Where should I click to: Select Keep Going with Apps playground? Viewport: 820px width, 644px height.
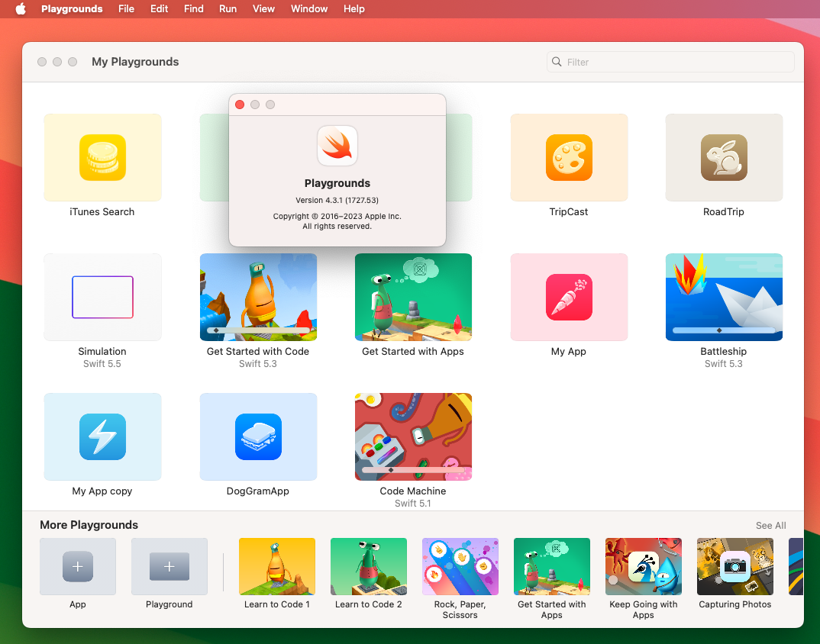click(643, 567)
